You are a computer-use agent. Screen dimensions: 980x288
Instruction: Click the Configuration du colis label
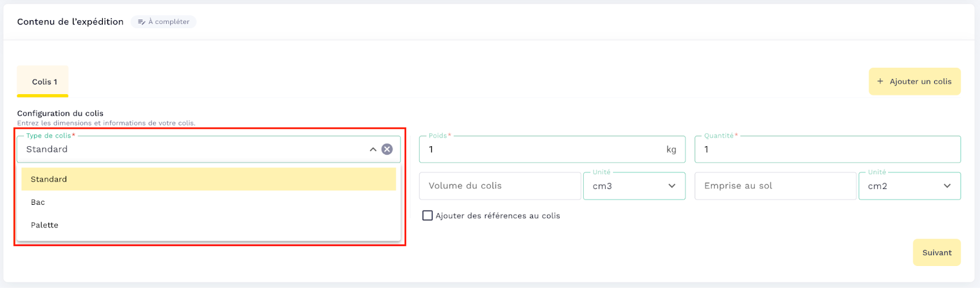click(x=60, y=113)
